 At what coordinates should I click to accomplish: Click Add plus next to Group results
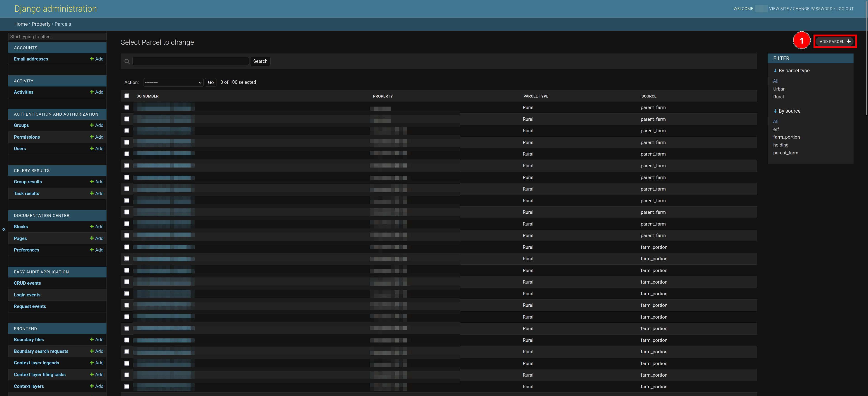(96, 182)
